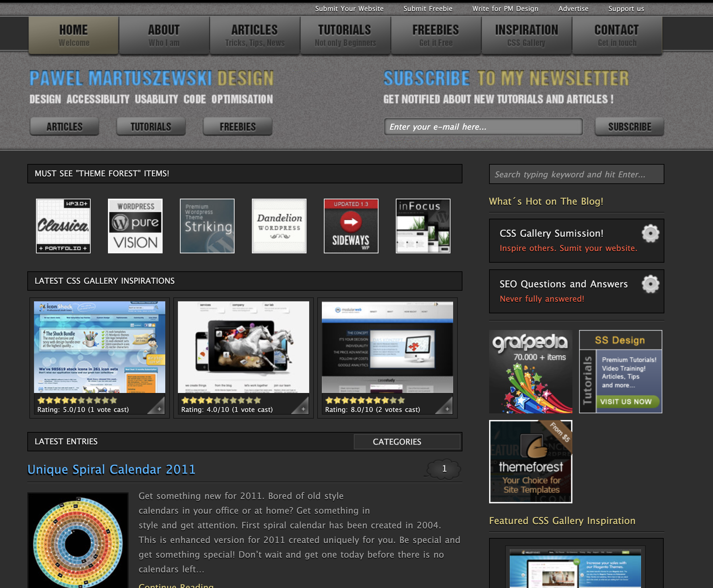Click the Grafpedia 70,000+ items banner
This screenshot has width=713, height=588.
[x=530, y=372]
